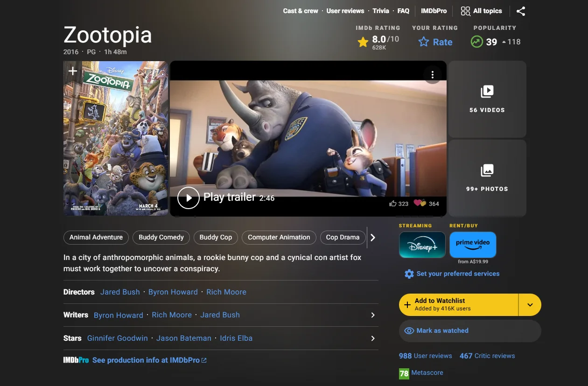Click the All topics grid icon
The height and width of the screenshot is (386, 588).
[465, 11]
